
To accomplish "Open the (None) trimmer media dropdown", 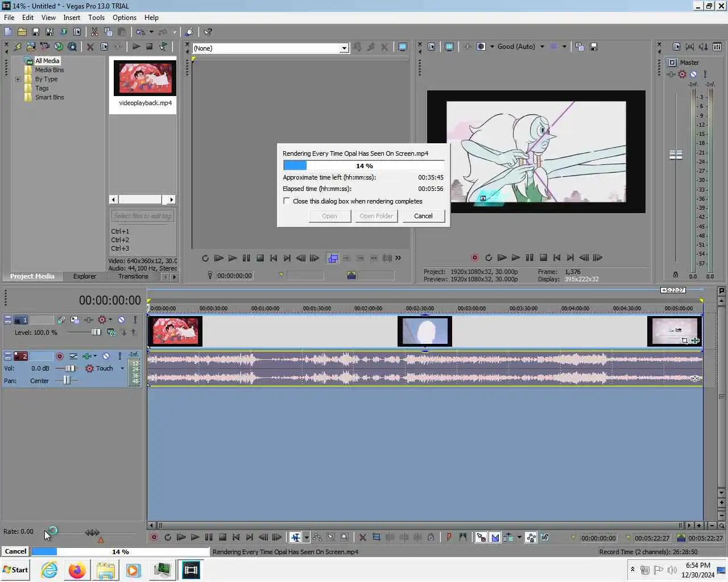I will coord(344,48).
